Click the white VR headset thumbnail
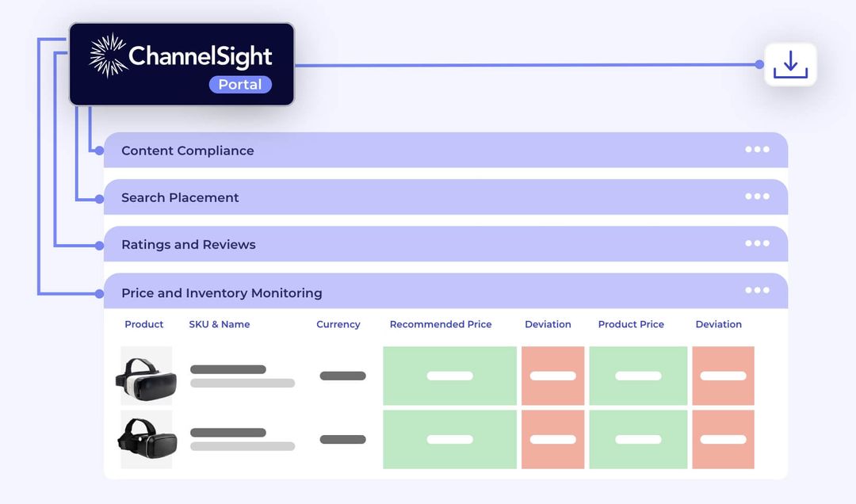The width and height of the screenshot is (856, 504). coord(146,376)
